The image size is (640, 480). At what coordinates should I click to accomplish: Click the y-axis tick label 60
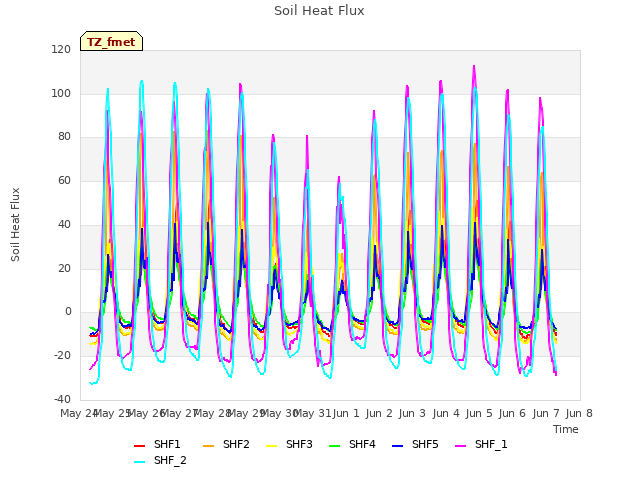(x=64, y=181)
